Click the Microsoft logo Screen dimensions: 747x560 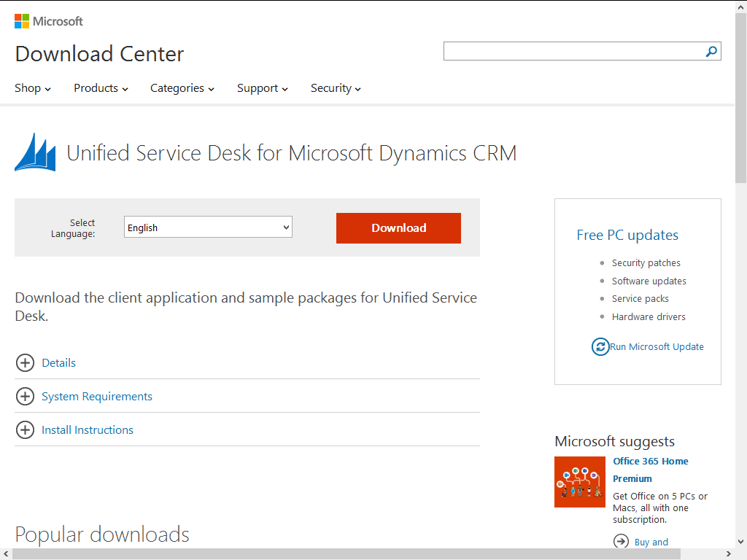coord(48,21)
